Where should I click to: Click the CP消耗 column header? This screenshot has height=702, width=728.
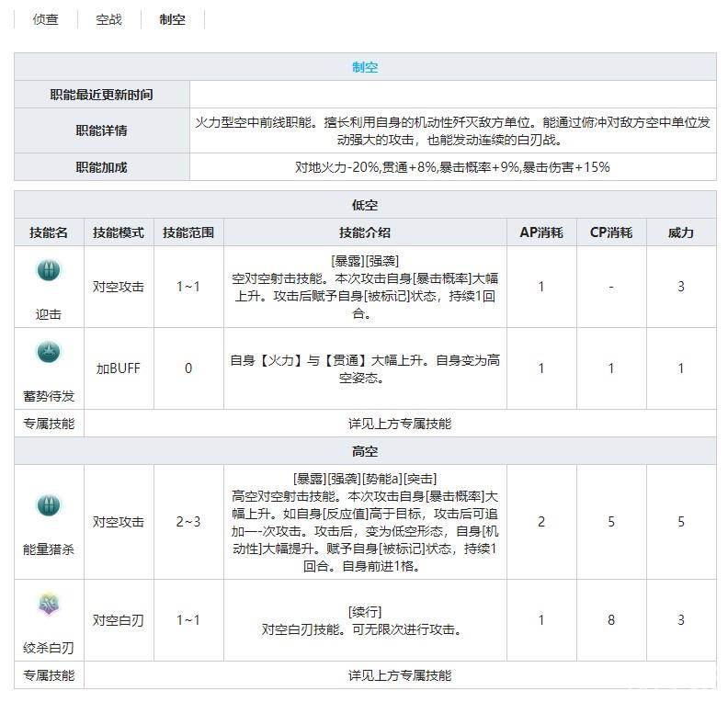pyautogui.click(x=610, y=232)
